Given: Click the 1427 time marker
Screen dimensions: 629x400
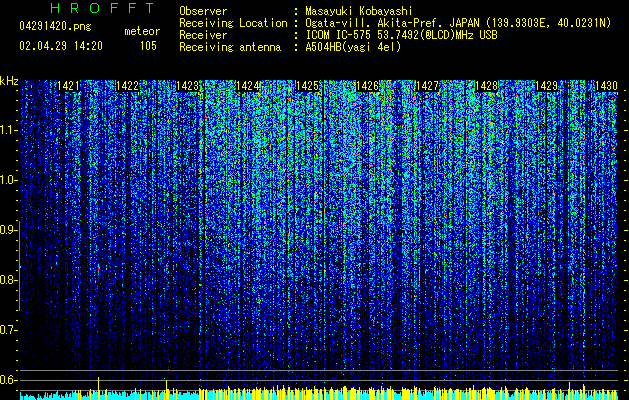Looking at the screenshot, I should pyautogui.click(x=427, y=86).
